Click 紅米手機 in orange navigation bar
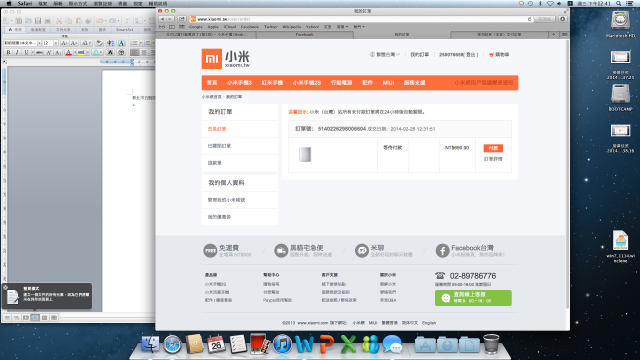 tap(272, 82)
